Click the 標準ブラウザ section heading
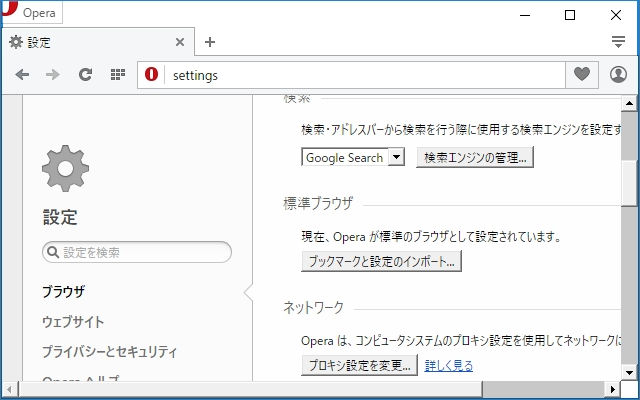 click(318, 203)
